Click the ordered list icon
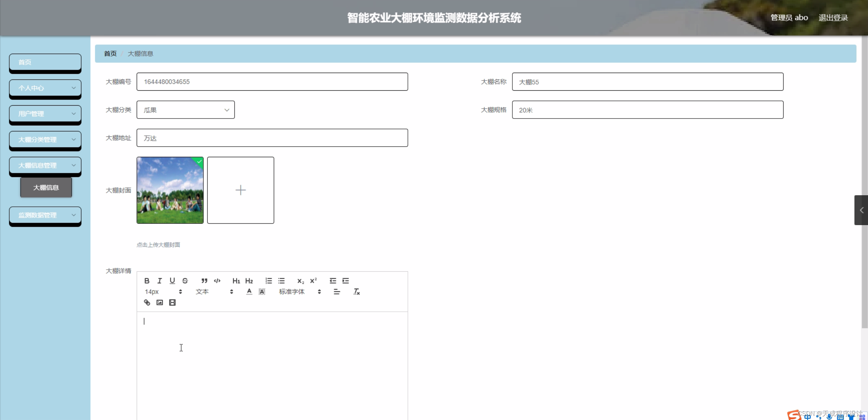The width and height of the screenshot is (868, 420). click(268, 281)
